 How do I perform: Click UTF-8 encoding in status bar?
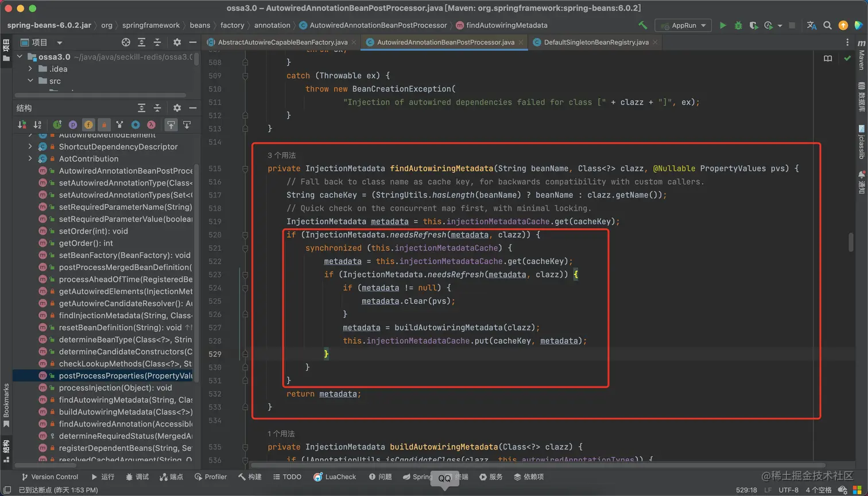click(x=789, y=490)
